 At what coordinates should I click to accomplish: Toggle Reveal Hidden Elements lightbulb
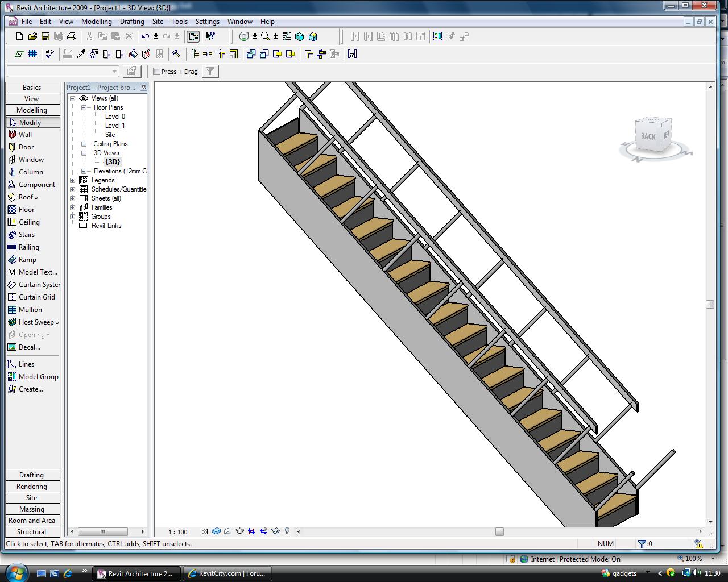287,531
